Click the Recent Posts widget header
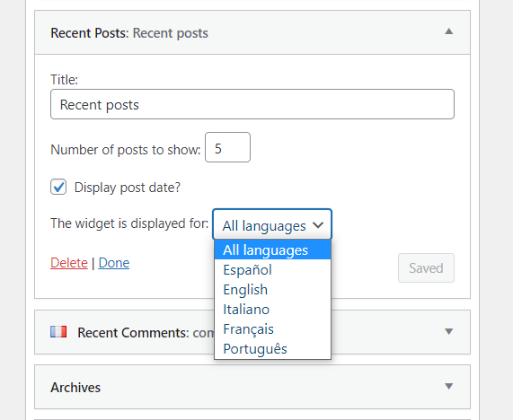The width and height of the screenshot is (513, 420). pos(252,32)
